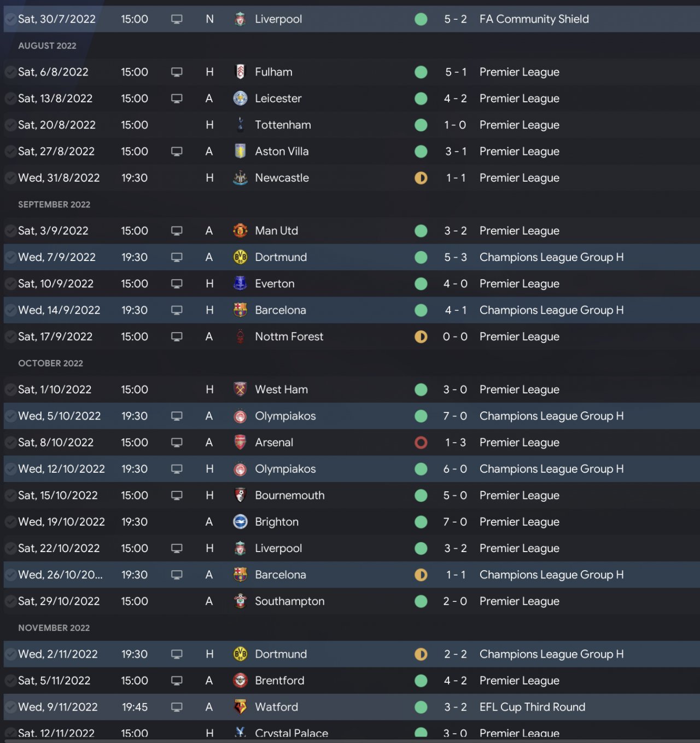This screenshot has width=700, height=743.
Task: Open the Tottenham team link
Action: point(283,125)
